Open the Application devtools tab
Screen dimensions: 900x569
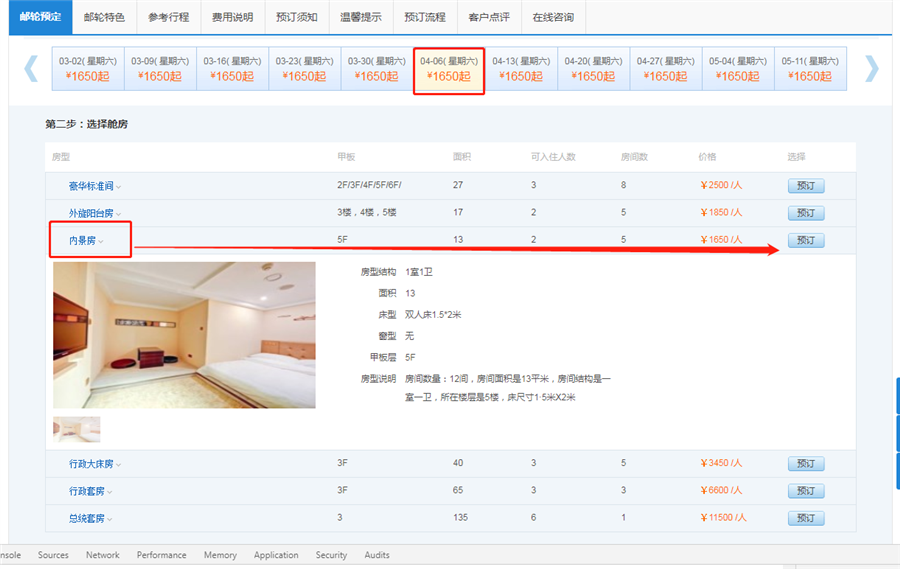276,555
